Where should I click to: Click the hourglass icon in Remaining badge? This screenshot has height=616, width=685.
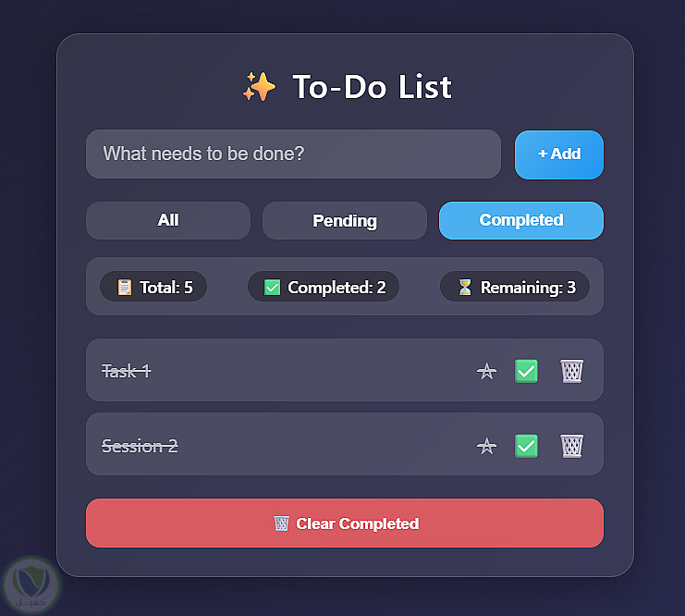click(465, 288)
